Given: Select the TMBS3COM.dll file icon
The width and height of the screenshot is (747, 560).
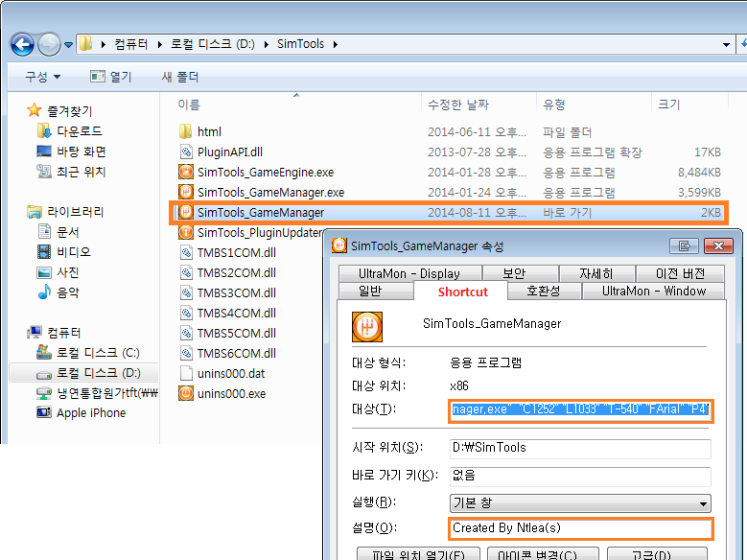Looking at the screenshot, I should [186, 292].
